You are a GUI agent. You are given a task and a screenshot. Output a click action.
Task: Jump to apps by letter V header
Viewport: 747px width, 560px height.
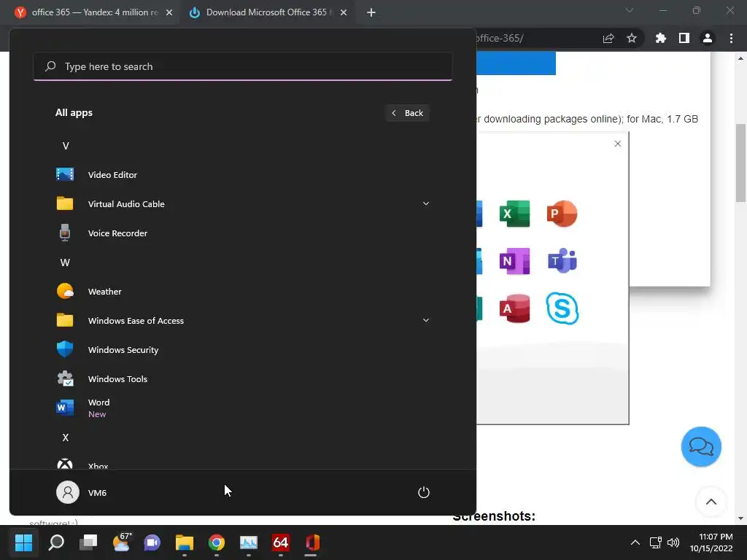[66, 146]
